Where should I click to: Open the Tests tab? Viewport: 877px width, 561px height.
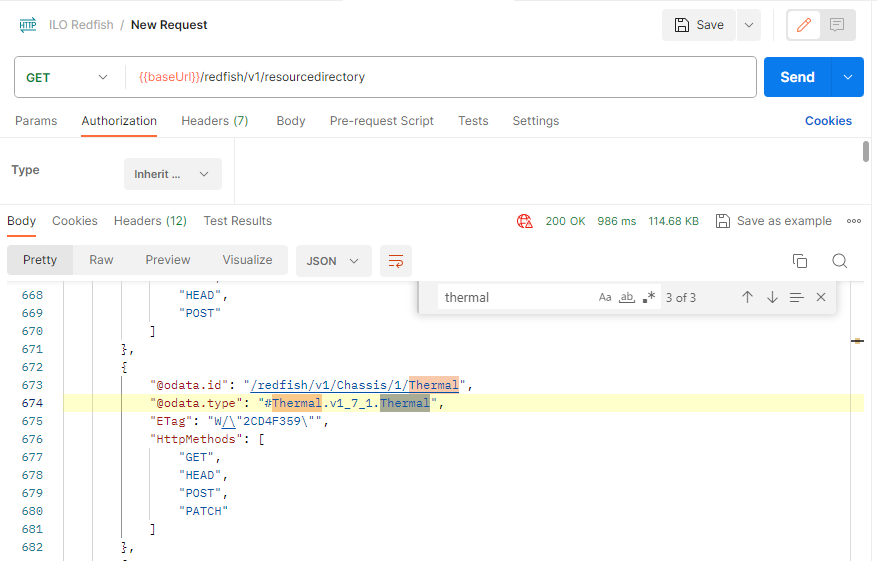click(x=473, y=121)
